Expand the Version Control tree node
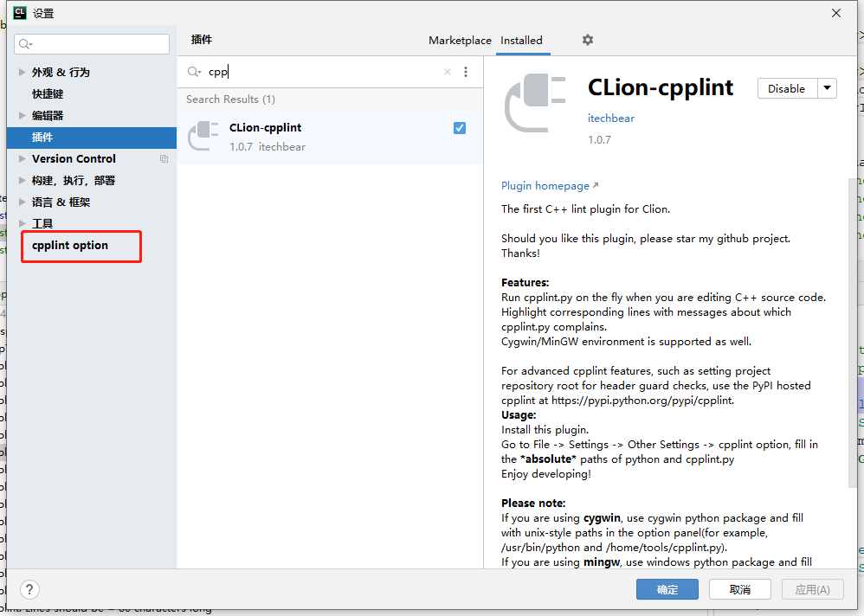The image size is (864, 616). [x=22, y=158]
